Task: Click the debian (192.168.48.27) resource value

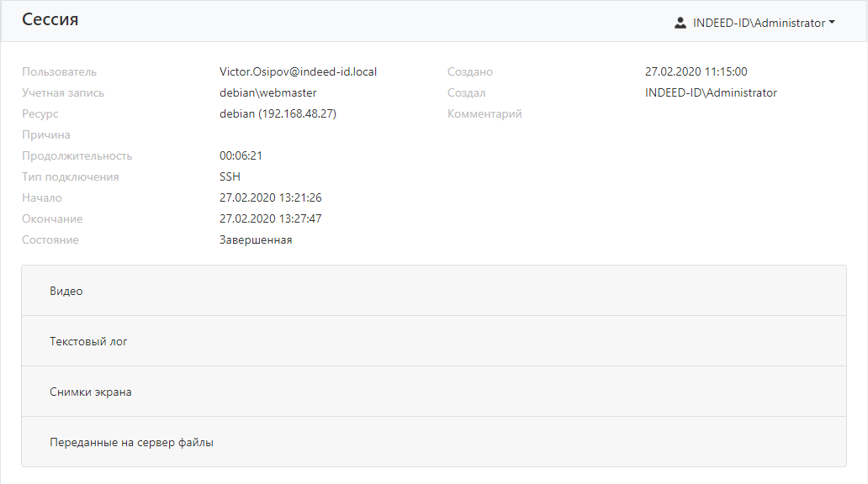Action: 278,114
